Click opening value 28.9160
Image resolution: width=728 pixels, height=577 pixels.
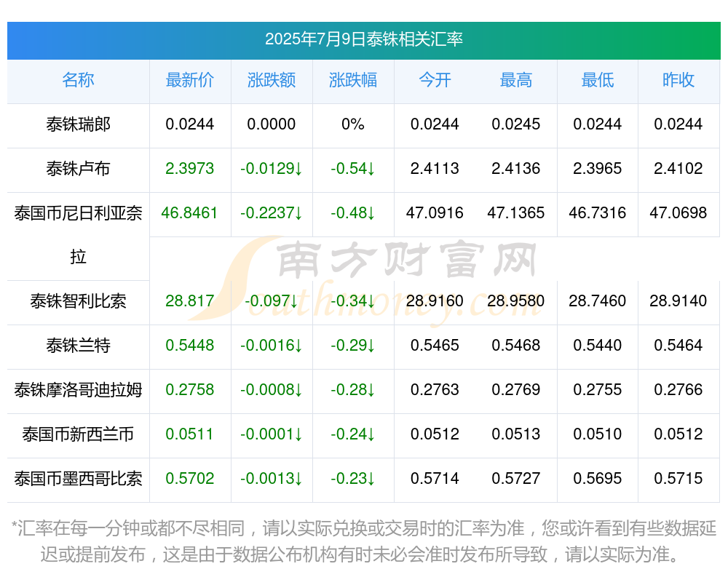[435, 301]
